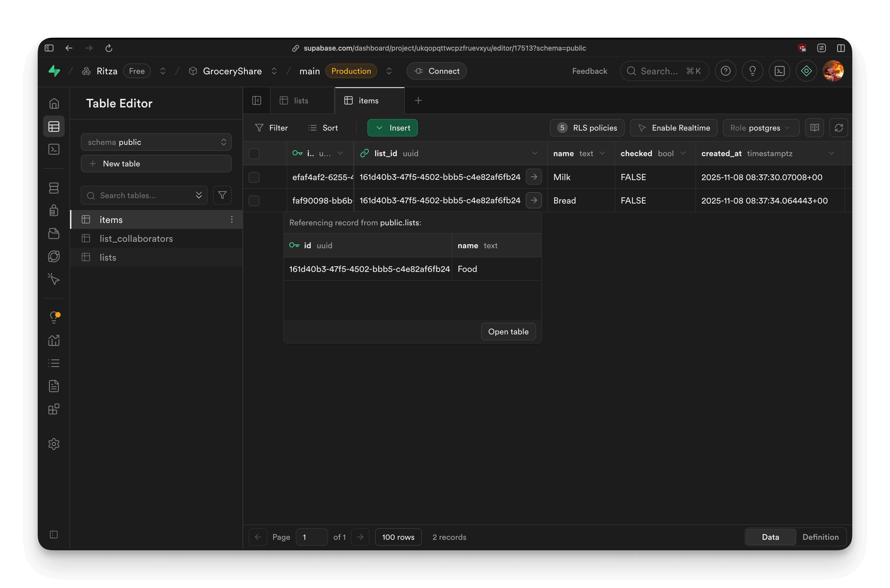Open the Authentication section in the sidebar

[x=54, y=210]
